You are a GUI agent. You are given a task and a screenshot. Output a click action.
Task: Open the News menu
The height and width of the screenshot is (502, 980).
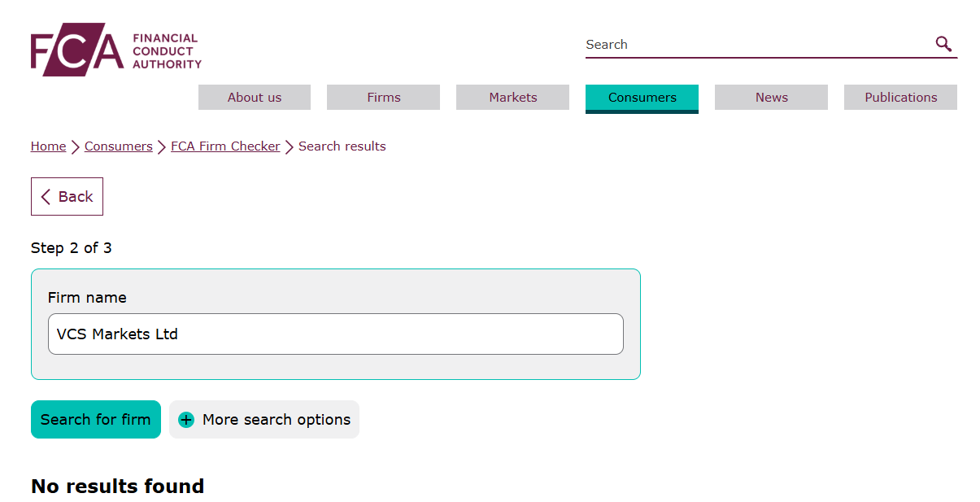[x=772, y=98]
